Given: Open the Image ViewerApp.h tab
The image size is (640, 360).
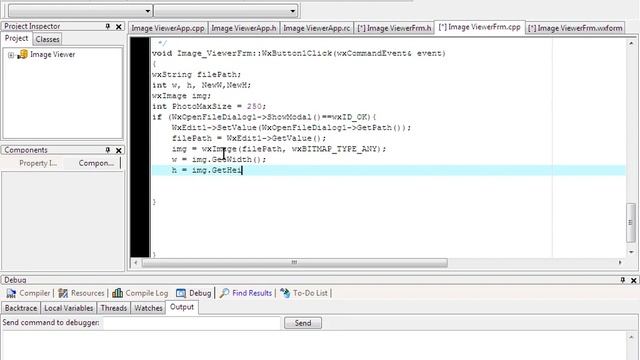Looking at the screenshot, I should coord(244,28).
